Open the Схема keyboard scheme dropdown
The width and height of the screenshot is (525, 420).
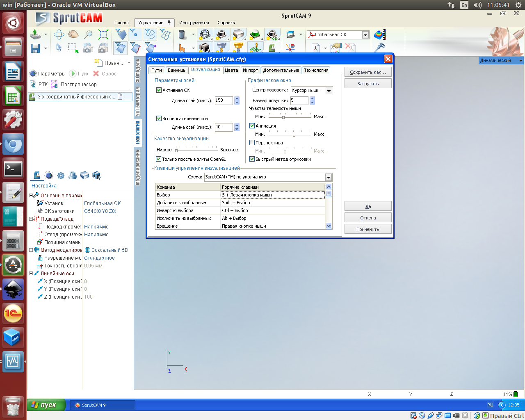click(x=329, y=177)
